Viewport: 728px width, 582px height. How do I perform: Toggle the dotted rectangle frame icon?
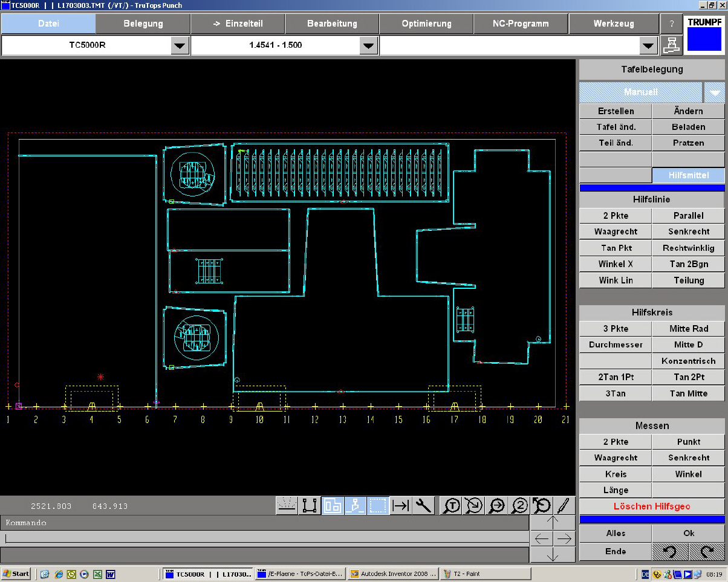[378, 505]
